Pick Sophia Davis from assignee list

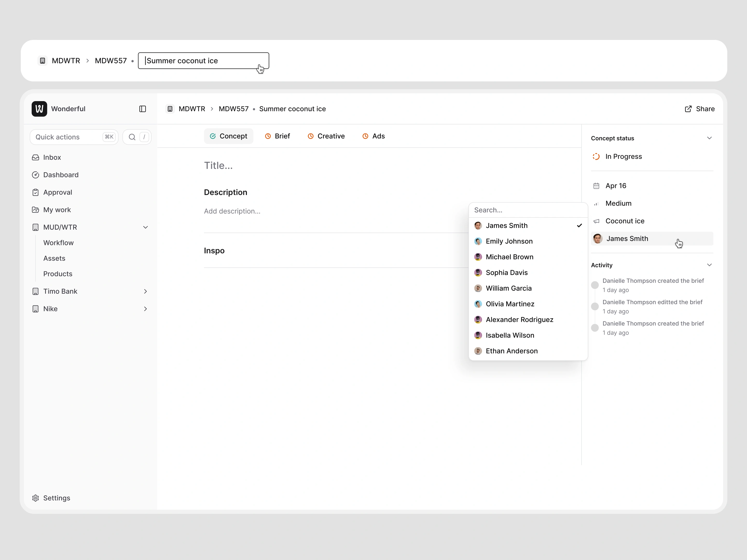[507, 272]
